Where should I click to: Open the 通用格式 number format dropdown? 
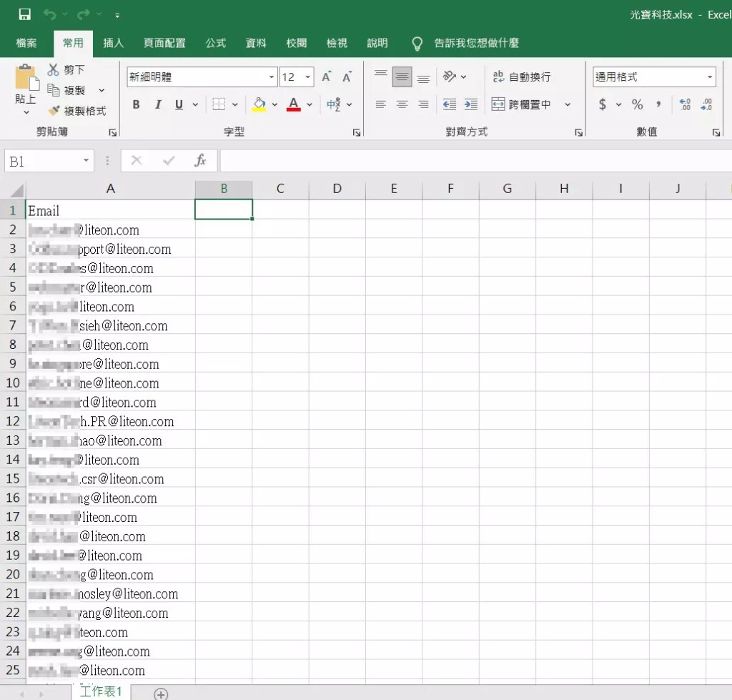(710, 77)
